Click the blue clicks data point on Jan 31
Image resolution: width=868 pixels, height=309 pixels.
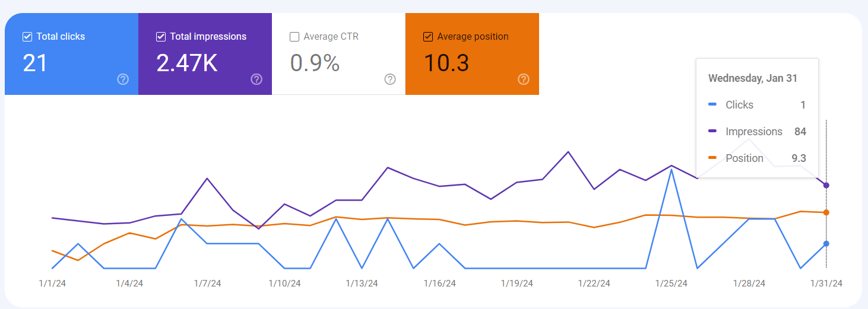coord(826,244)
